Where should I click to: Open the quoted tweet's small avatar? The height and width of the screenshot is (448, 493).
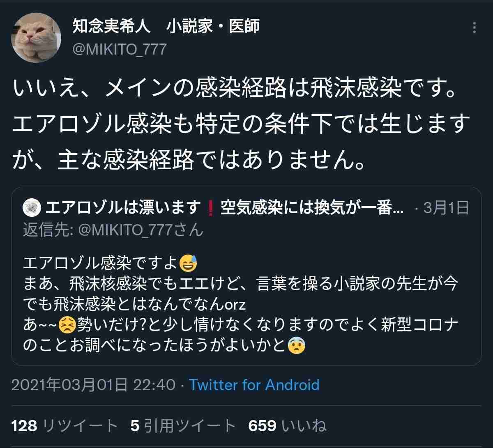pyautogui.click(x=32, y=208)
